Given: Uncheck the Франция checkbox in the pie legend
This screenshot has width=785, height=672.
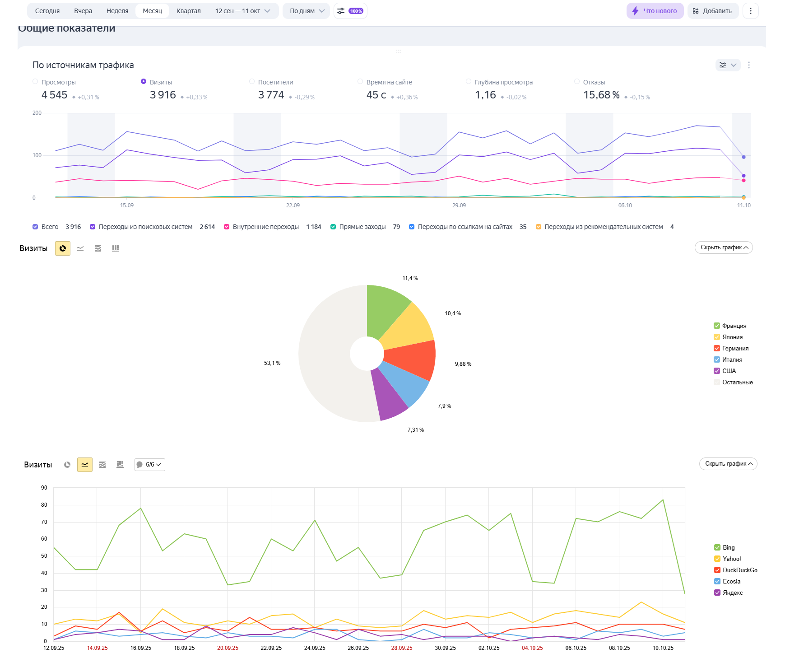Looking at the screenshot, I should pos(717,326).
